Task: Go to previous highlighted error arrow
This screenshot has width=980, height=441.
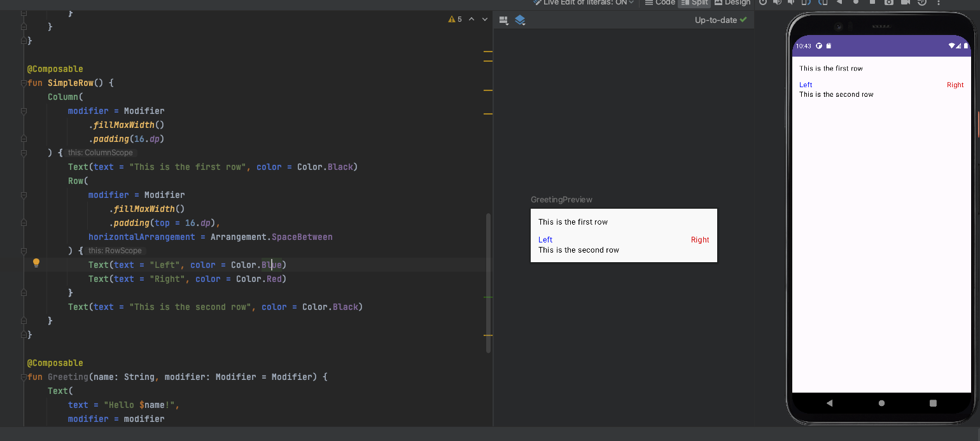Action: pos(472,19)
